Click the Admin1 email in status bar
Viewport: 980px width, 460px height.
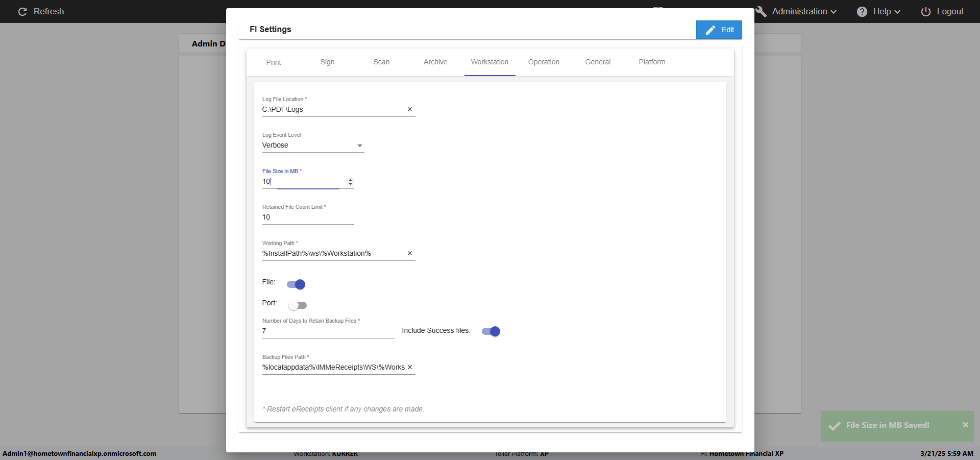point(80,453)
